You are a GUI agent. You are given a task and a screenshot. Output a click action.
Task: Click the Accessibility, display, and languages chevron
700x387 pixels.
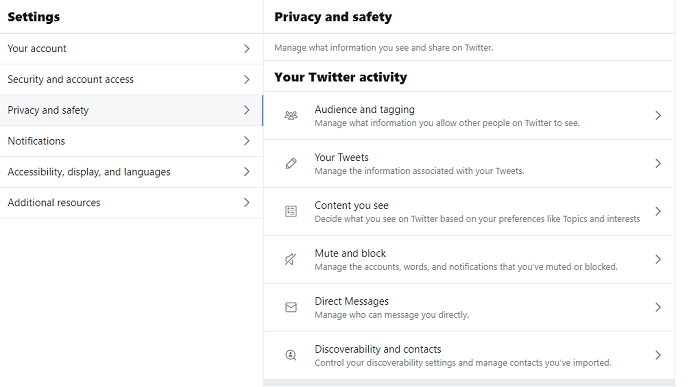pyautogui.click(x=246, y=172)
